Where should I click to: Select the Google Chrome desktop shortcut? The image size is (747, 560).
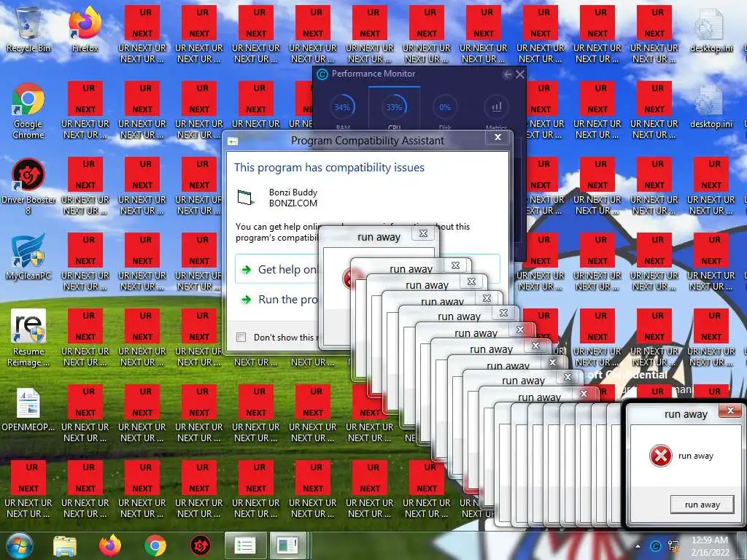tap(28, 111)
